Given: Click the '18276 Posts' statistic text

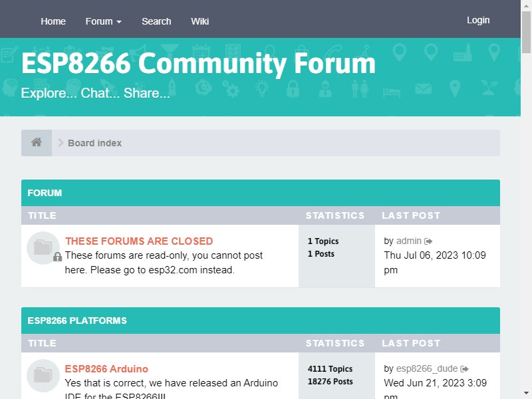Looking at the screenshot, I should [330, 382].
